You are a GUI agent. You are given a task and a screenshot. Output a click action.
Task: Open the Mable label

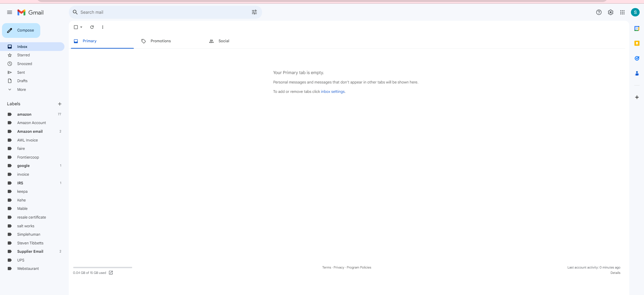click(32, 209)
